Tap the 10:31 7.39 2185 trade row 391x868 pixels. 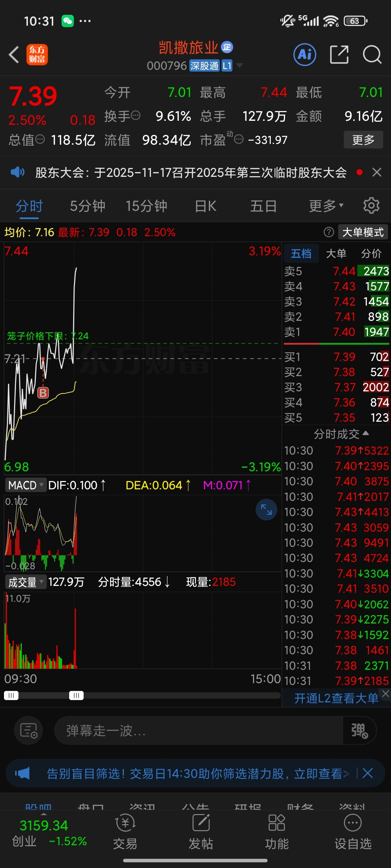coord(336,681)
